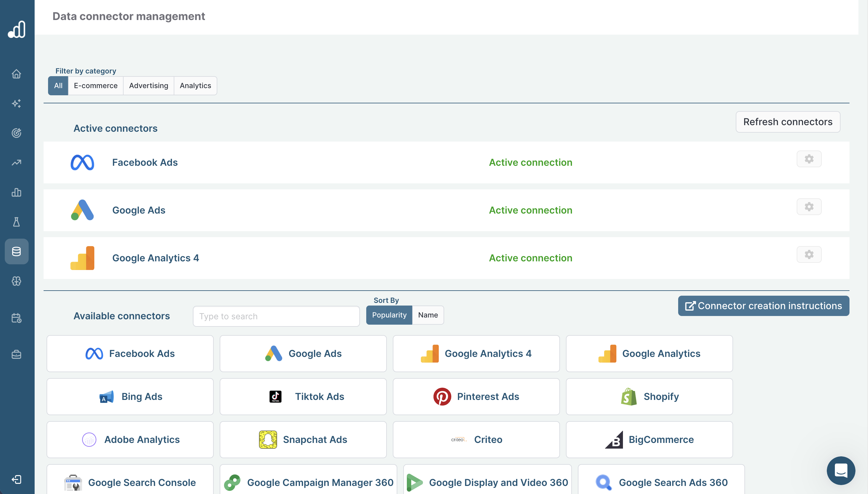Click the target goals sidebar icon
Image resolution: width=868 pixels, height=494 pixels.
point(16,133)
